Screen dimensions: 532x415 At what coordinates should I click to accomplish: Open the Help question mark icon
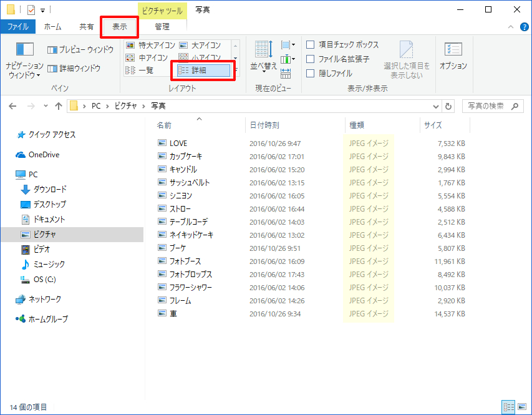coord(524,27)
